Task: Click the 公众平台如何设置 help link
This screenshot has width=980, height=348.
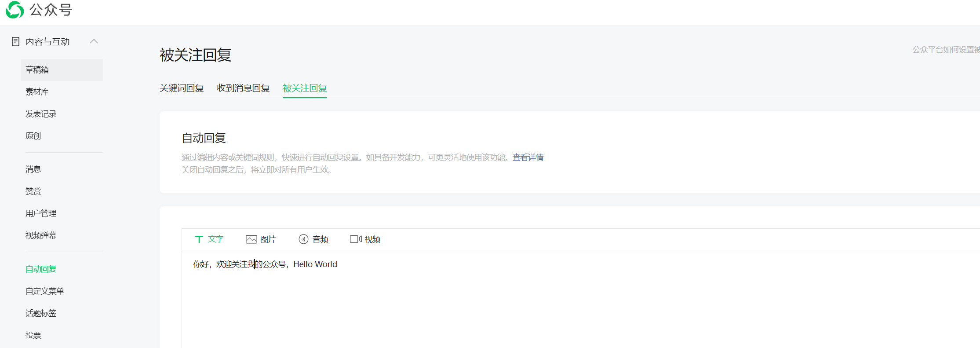Action: click(x=946, y=50)
